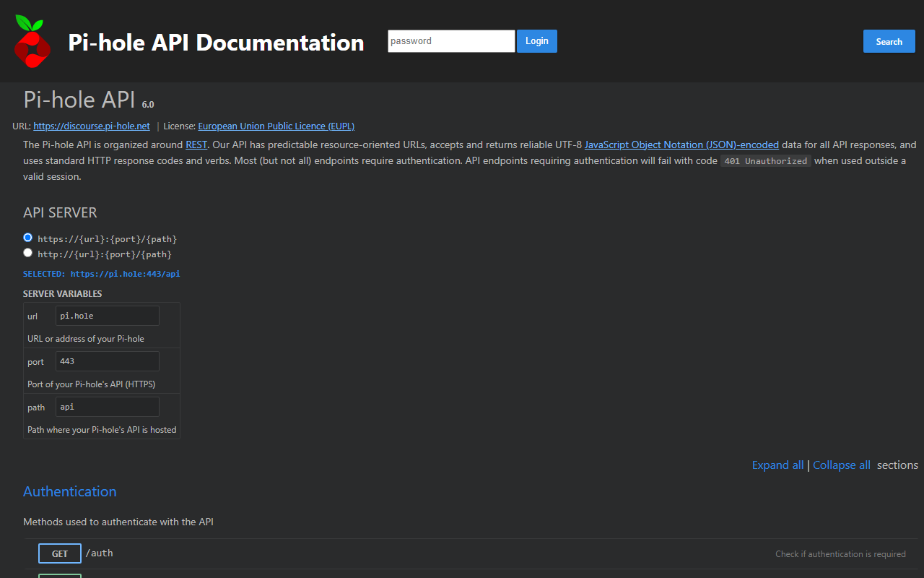Image resolution: width=924 pixels, height=578 pixels.
Task: Click the GET method badge
Action: (60, 553)
